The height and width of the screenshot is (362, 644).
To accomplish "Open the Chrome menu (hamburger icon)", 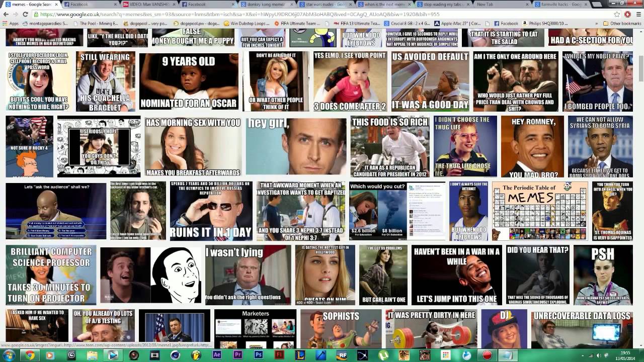I will [x=637, y=14].
